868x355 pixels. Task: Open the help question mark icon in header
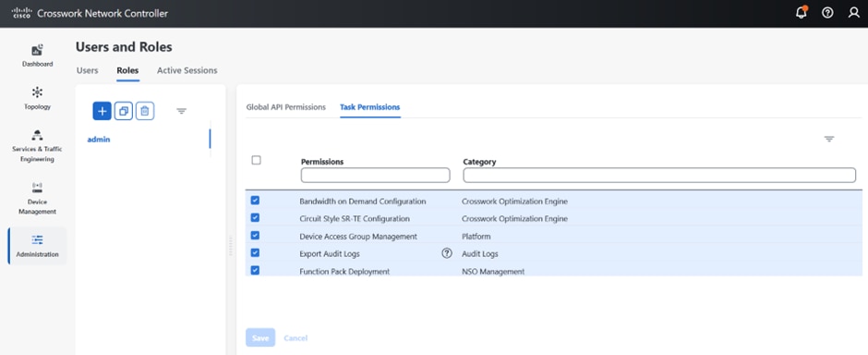827,13
